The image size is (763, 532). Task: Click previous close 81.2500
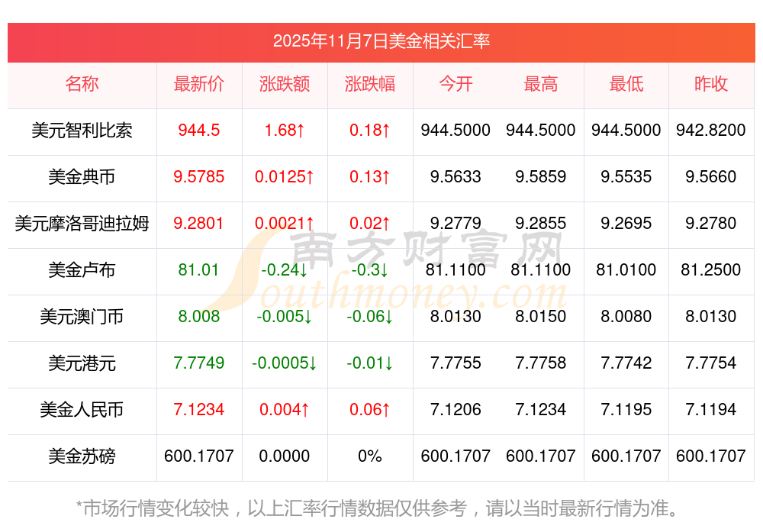[x=711, y=269]
